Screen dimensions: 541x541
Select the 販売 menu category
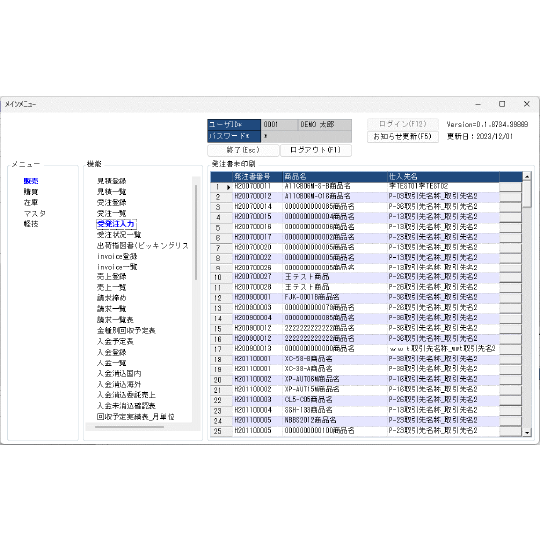click(x=31, y=181)
